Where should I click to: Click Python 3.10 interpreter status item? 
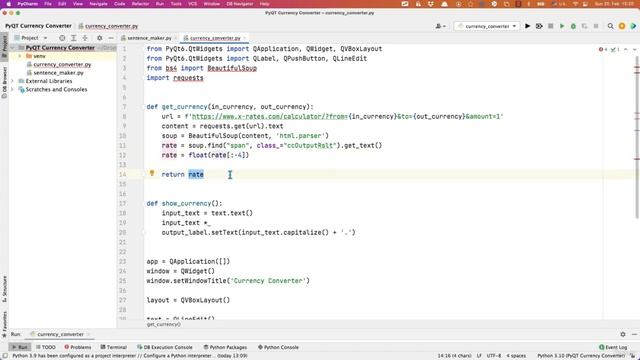click(580, 356)
